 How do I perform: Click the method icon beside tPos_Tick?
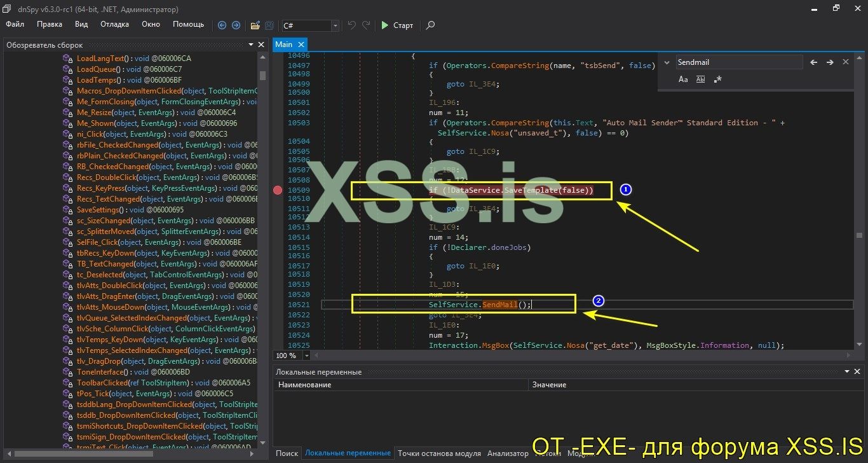coord(68,394)
